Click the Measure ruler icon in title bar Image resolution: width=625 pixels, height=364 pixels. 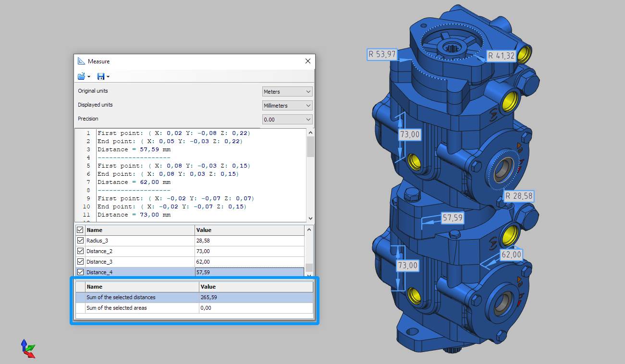81,61
